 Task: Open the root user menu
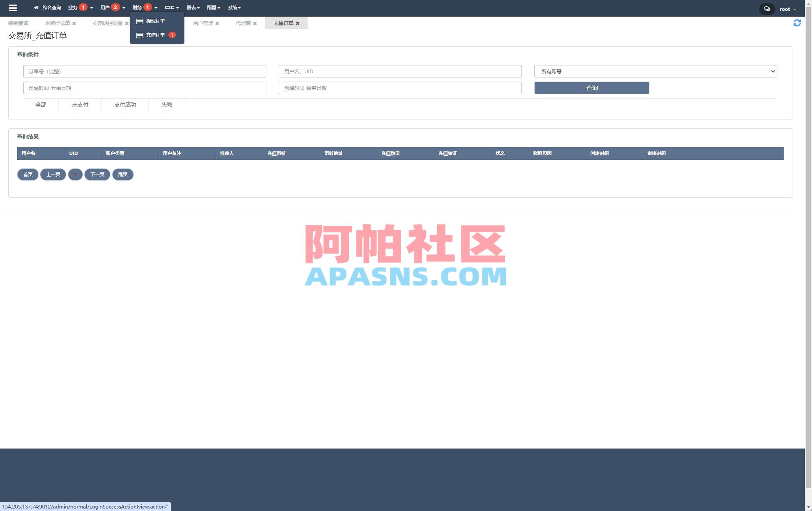[787, 9]
